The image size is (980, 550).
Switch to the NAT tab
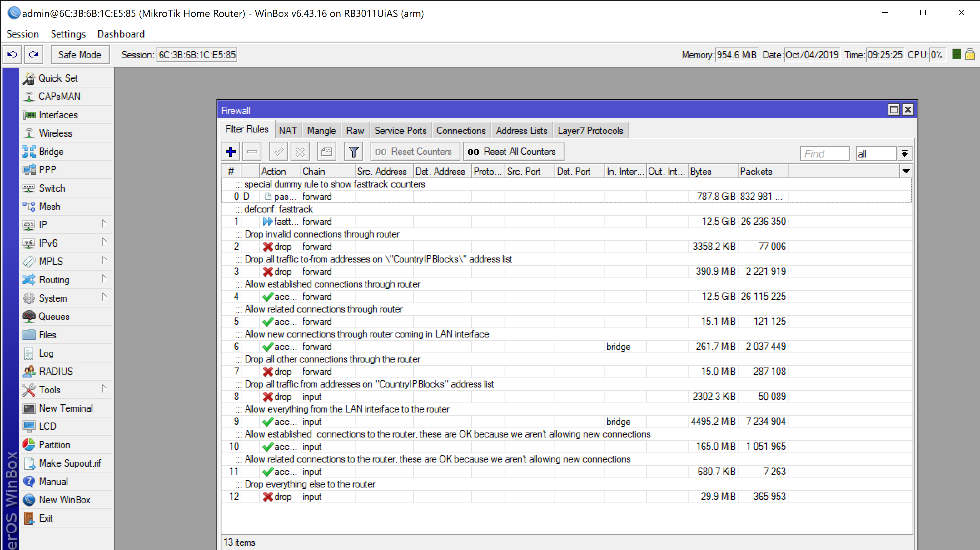[x=288, y=131]
